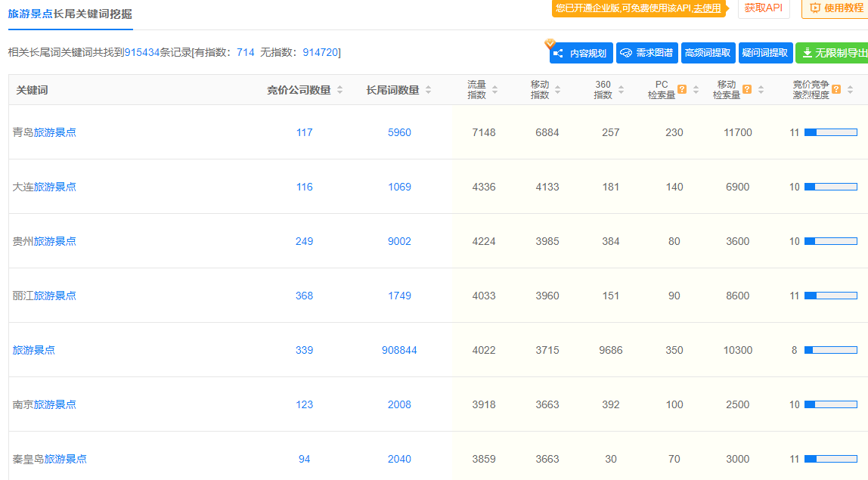This screenshot has height=480, width=868.
Task: Click the help icon beside PC检索量
Action: 682,89
